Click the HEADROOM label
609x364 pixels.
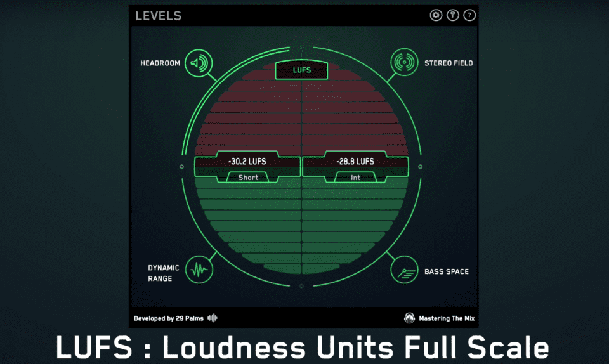point(160,63)
